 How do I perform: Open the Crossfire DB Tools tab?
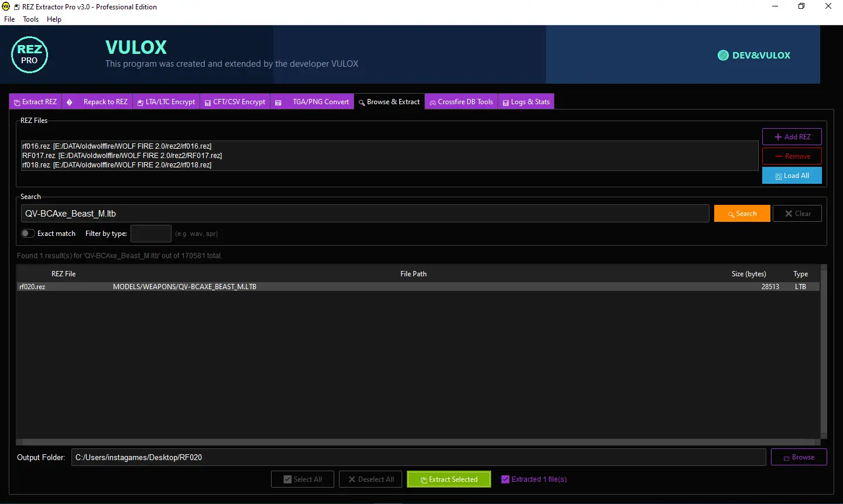pos(461,102)
